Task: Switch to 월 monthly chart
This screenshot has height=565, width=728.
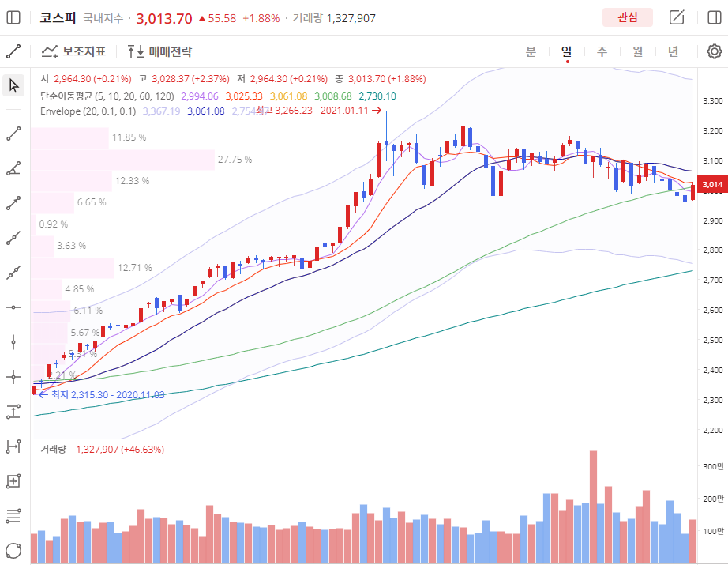Action: pyautogui.click(x=637, y=51)
